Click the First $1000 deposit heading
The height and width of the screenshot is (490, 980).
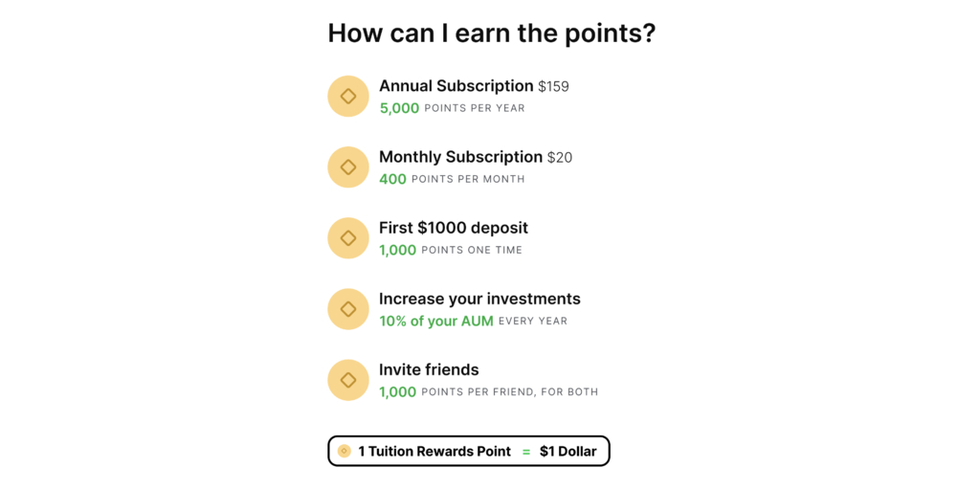pyautogui.click(x=453, y=228)
